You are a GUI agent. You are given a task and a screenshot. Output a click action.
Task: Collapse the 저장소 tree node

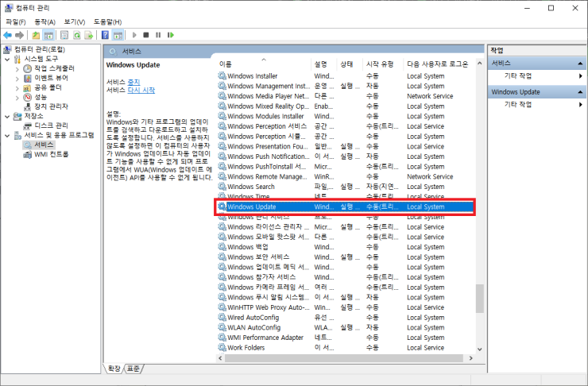tap(7, 117)
